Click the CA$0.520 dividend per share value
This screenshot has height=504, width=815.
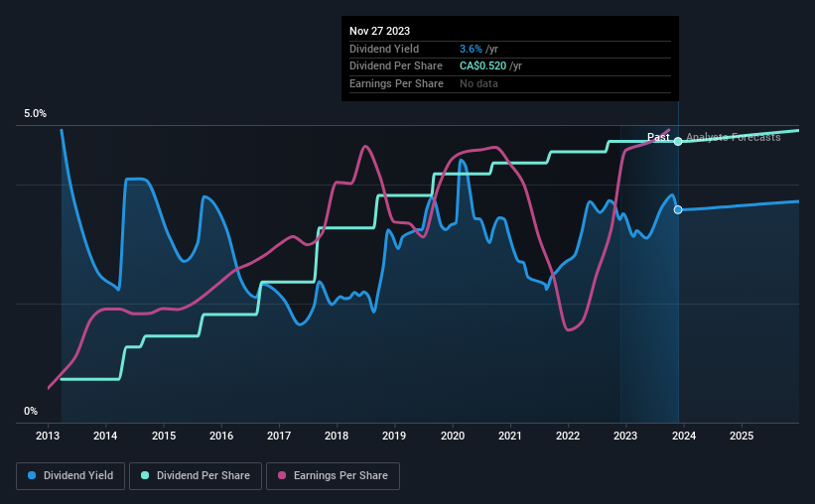[x=482, y=66]
